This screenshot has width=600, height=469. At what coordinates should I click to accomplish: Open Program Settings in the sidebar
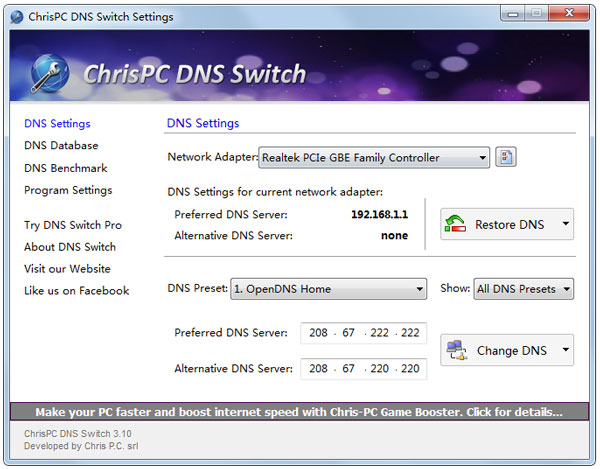pyautogui.click(x=68, y=190)
